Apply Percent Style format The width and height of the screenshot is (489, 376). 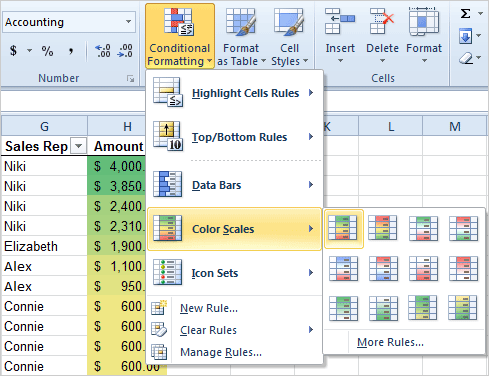coord(47,51)
